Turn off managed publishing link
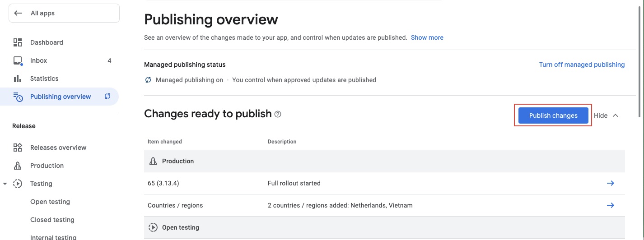The width and height of the screenshot is (644, 240). [x=582, y=65]
